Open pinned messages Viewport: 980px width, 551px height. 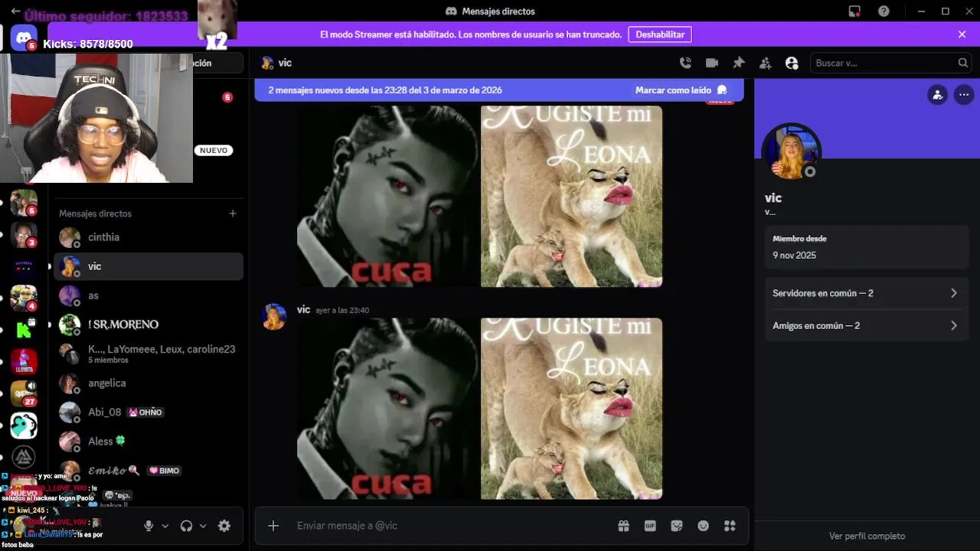[x=739, y=63]
